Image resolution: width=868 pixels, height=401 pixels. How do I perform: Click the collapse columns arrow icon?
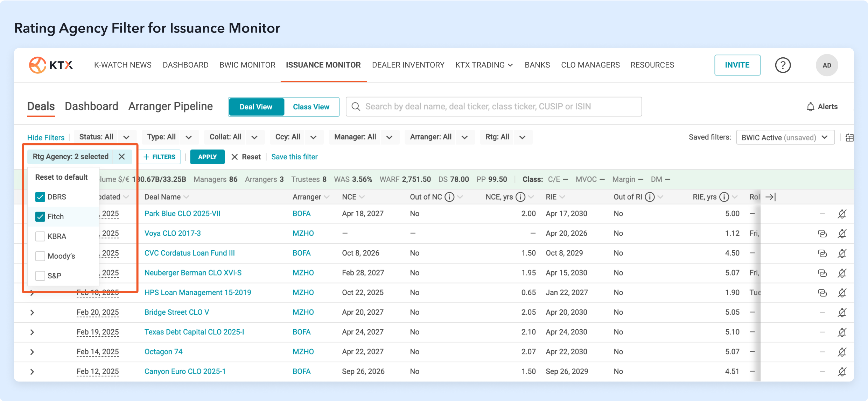[771, 197]
